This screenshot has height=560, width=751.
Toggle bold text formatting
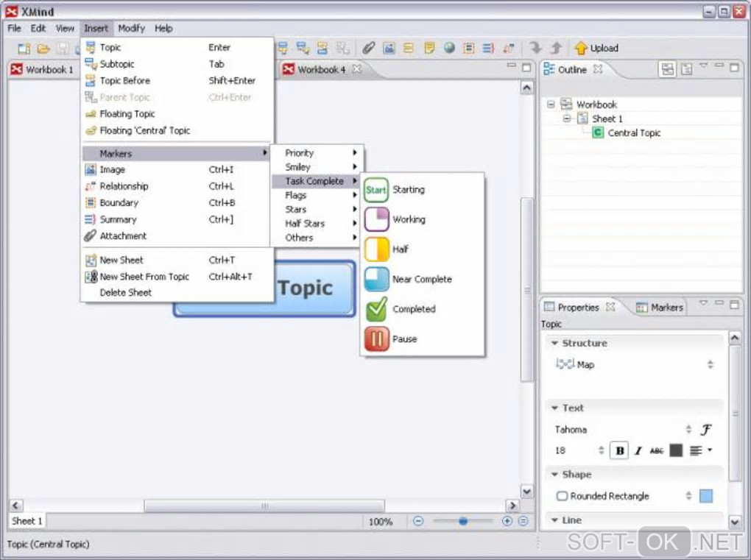619,450
